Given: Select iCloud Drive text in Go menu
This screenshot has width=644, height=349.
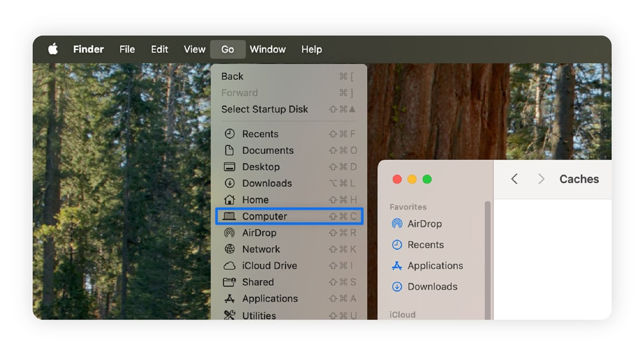Looking at the screenshot, I should (x=269, y=266).
